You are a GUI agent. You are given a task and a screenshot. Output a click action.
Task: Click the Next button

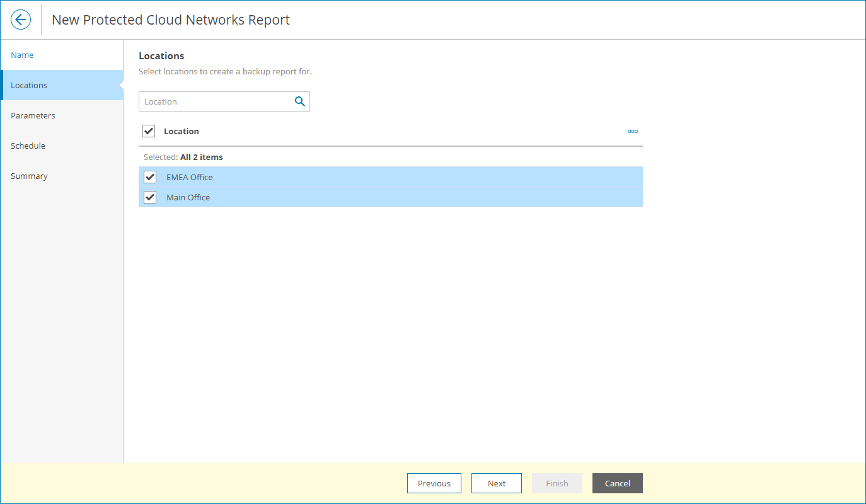(497, 483)
